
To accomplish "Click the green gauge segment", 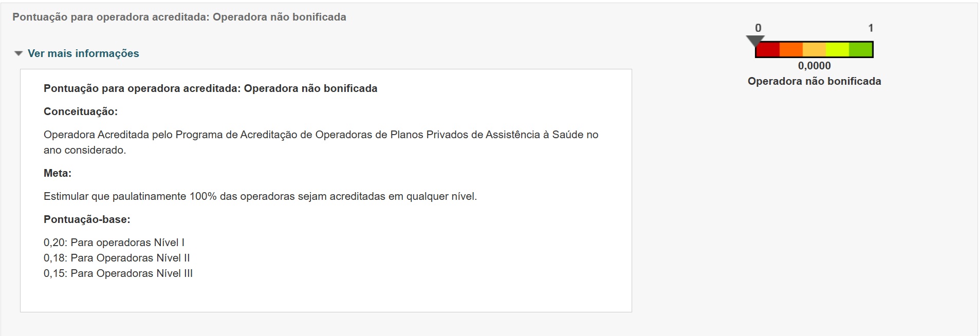I will click(860, 50).
